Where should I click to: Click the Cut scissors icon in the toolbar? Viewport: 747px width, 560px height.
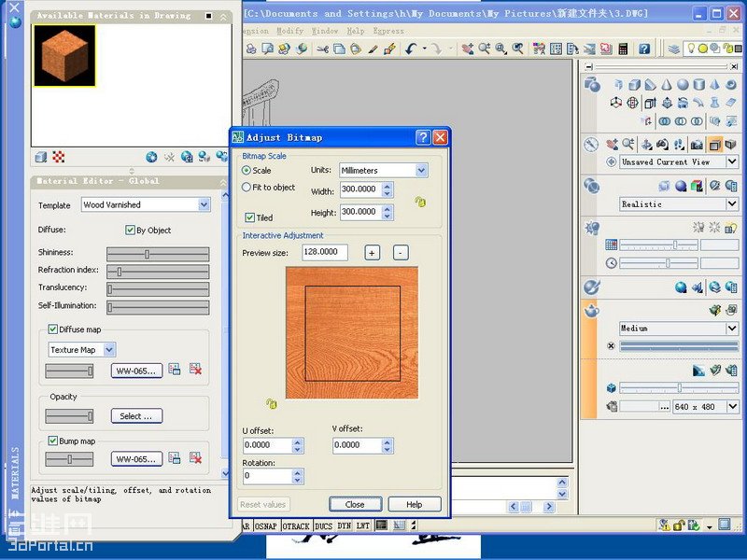[322, 49]
